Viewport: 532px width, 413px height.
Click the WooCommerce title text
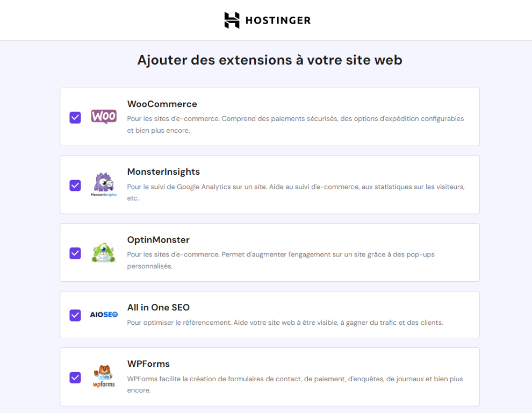[162, 104]
